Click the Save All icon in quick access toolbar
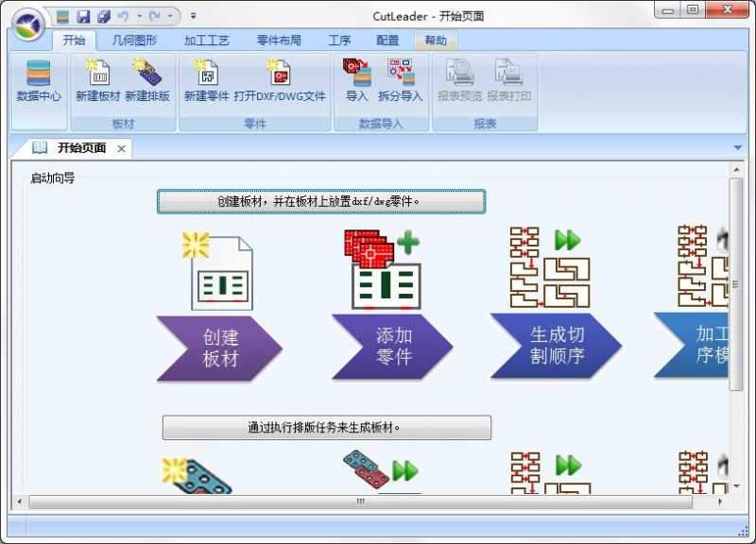The height and width of the screenshot is (544, 756). (103, 16)
